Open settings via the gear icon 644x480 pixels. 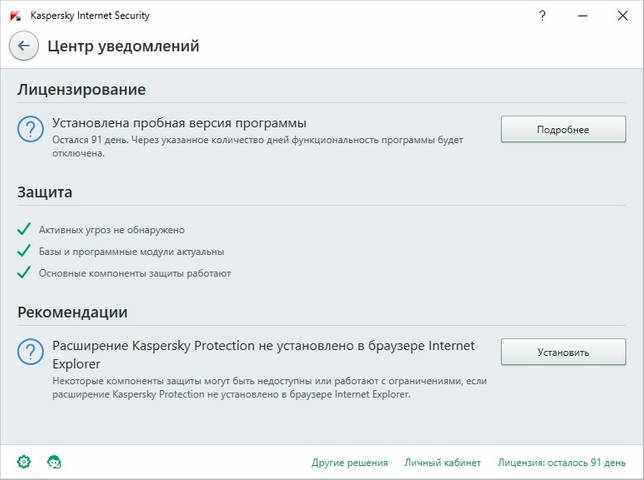(24, 462)
